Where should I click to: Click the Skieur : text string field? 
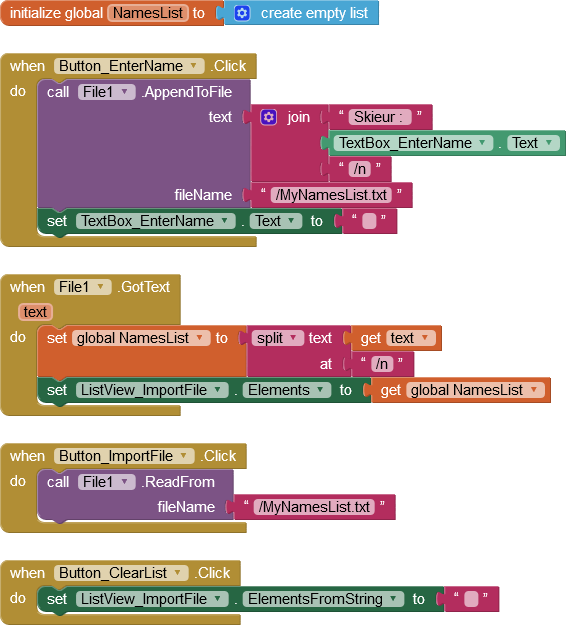[x=380, y=117]
